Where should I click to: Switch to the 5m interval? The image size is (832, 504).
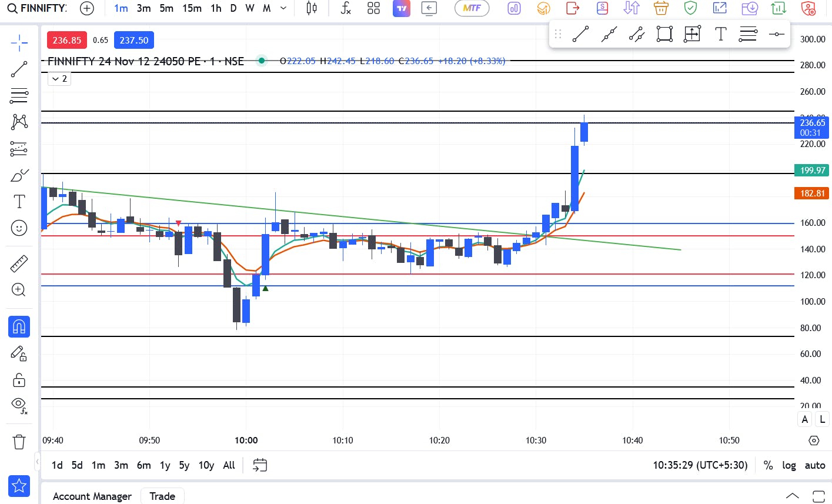point(166,8)
